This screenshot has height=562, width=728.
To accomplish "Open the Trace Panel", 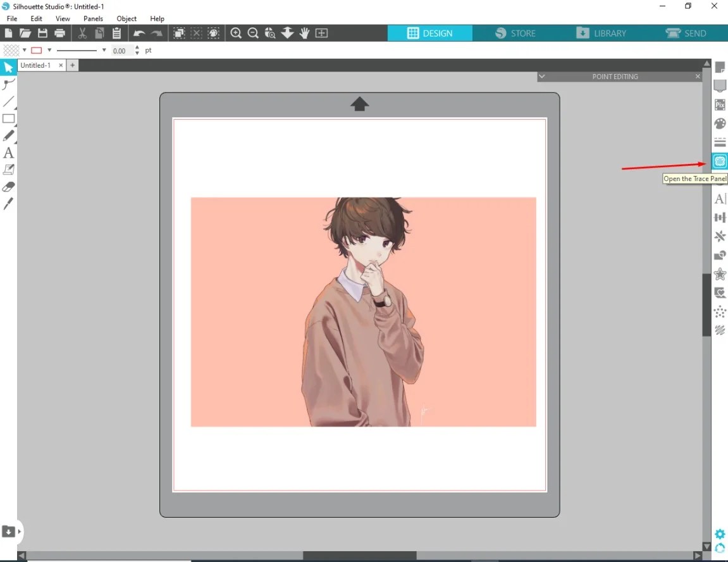I will pyautogui.click(x=719, y=161).
